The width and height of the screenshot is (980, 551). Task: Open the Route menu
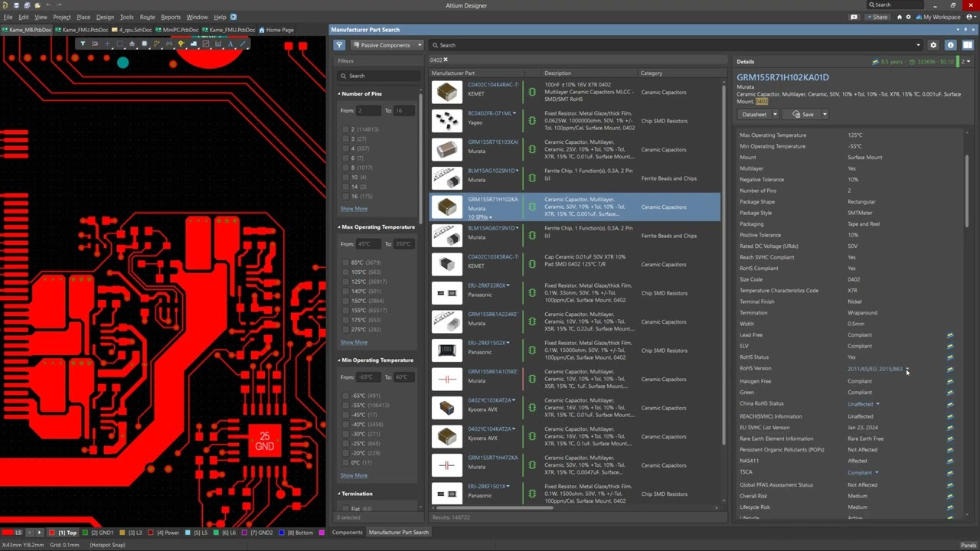[147, 17]
